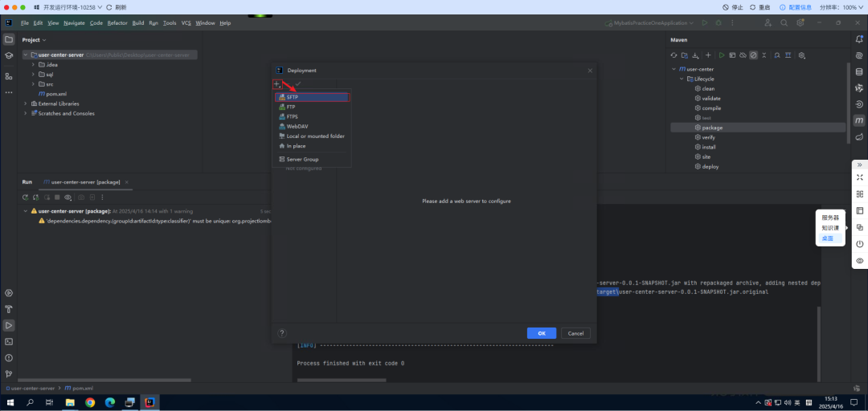Click the add server plus icon in Deployment
Viewport: 868px width, 411px height.
[277, 84]
